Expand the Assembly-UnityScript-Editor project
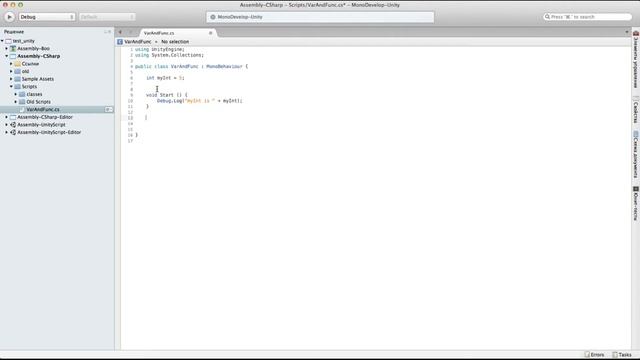Image resolution: width=640 pixels, height=360 pixels. point(7,132)
